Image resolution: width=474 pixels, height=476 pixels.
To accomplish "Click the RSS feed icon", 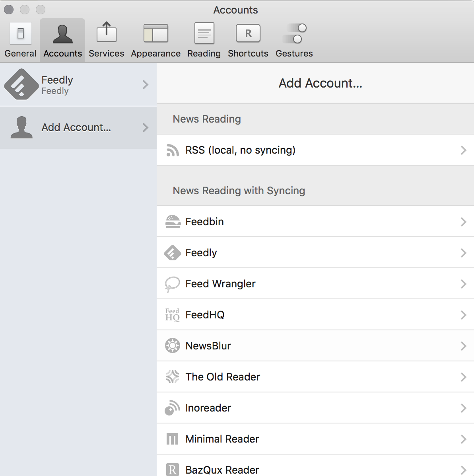I will (x=173, y=150).
